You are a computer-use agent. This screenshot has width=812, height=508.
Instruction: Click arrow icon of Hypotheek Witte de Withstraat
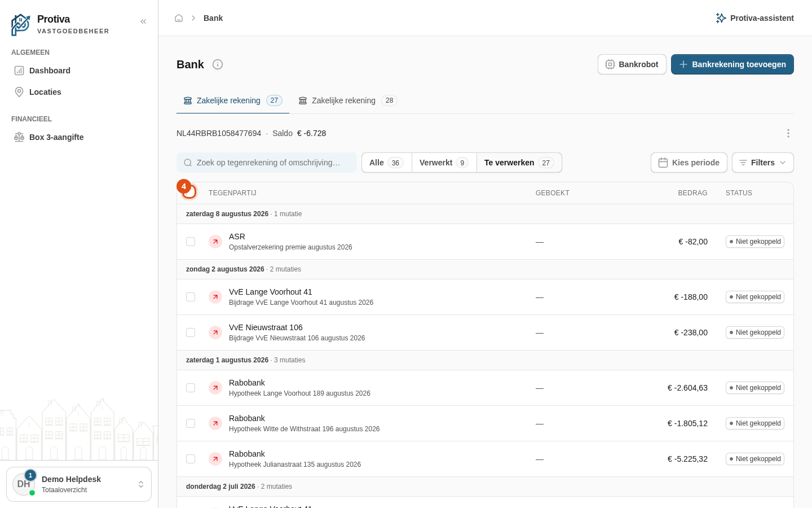(x=215, y=423)
